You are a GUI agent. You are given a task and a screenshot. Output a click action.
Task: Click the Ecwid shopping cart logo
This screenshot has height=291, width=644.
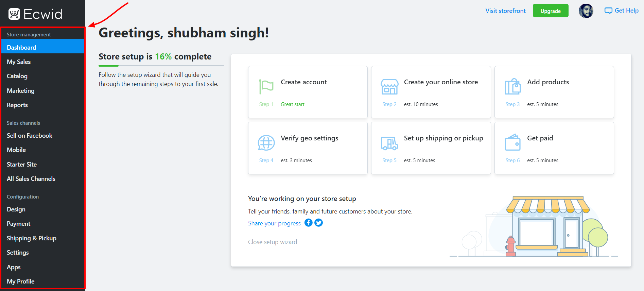click(x=14, y=14)
